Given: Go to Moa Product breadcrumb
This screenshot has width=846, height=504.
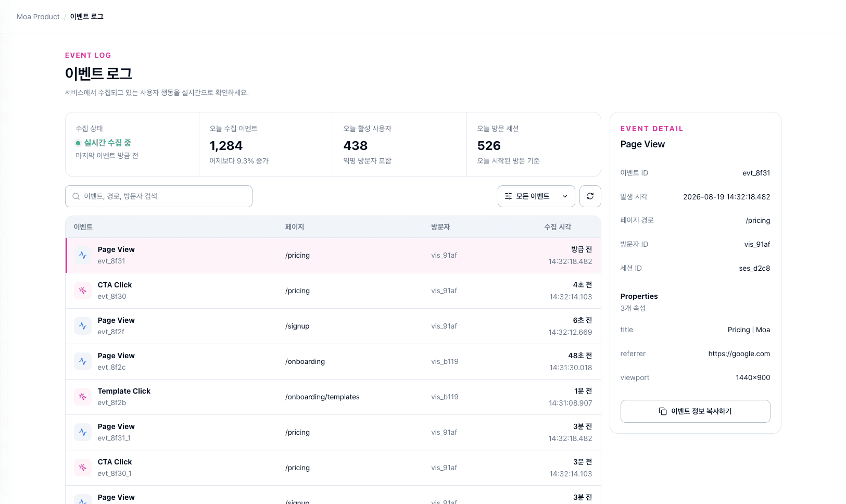Looking at the screenshot, I should [38, 17].
